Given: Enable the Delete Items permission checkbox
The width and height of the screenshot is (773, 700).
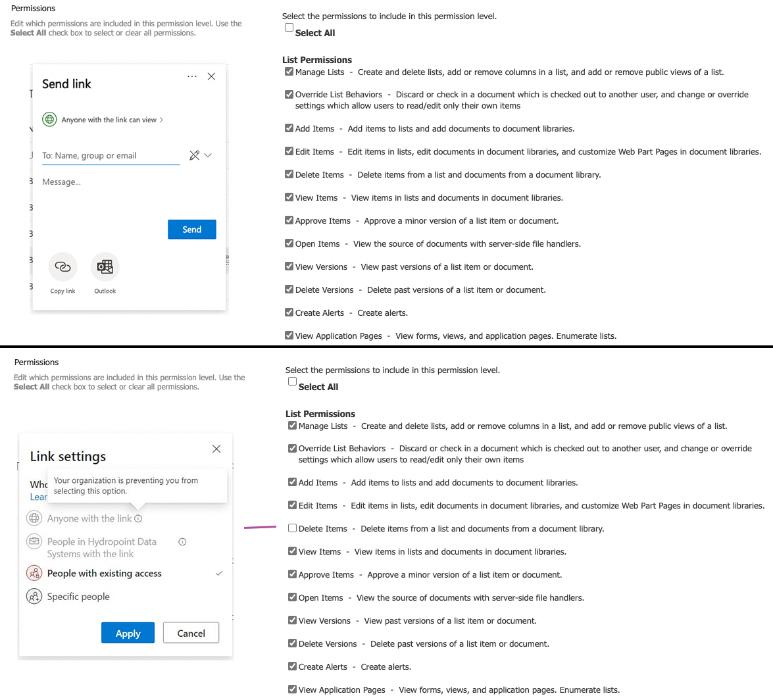Looking at the screenshot, I should [291, 528].
